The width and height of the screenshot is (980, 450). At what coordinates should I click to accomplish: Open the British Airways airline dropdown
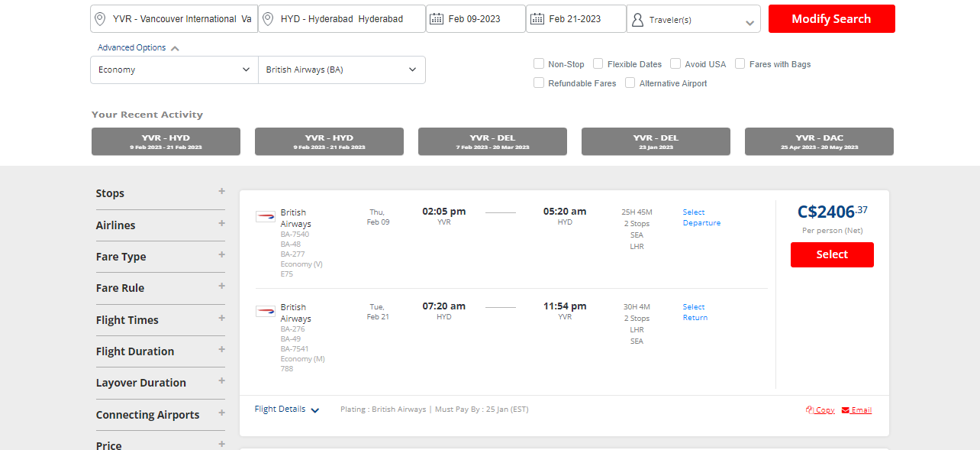pyautogui.click(x=341, y=70)
